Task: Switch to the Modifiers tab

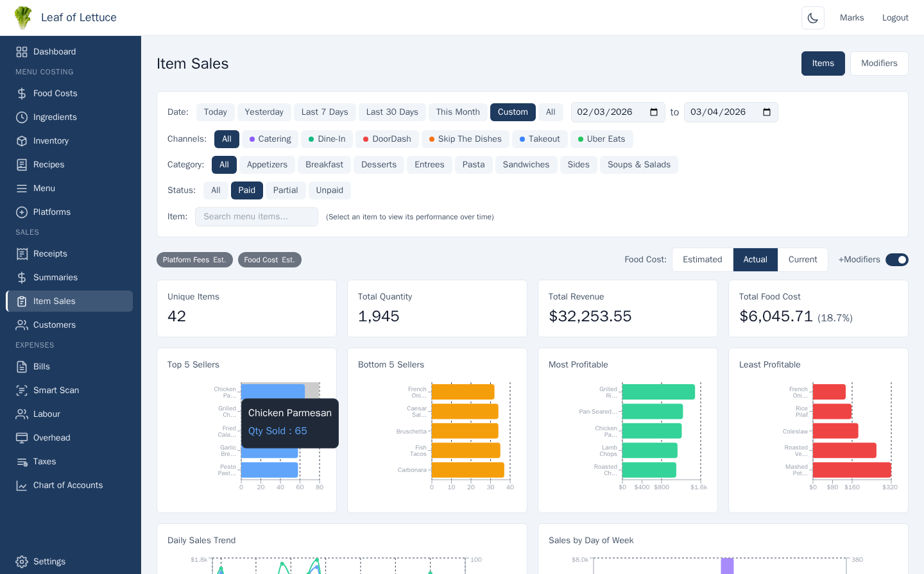Action: point(878,63)
